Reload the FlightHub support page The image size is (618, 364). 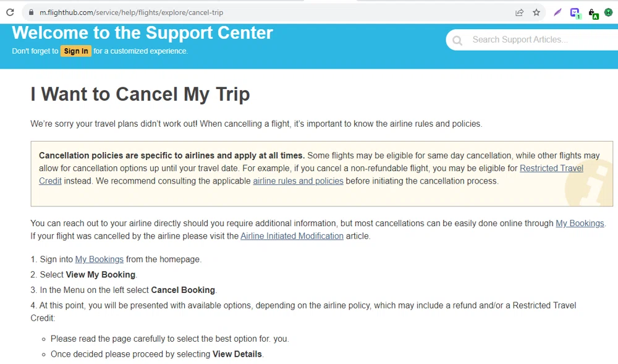tap(9, 12)
